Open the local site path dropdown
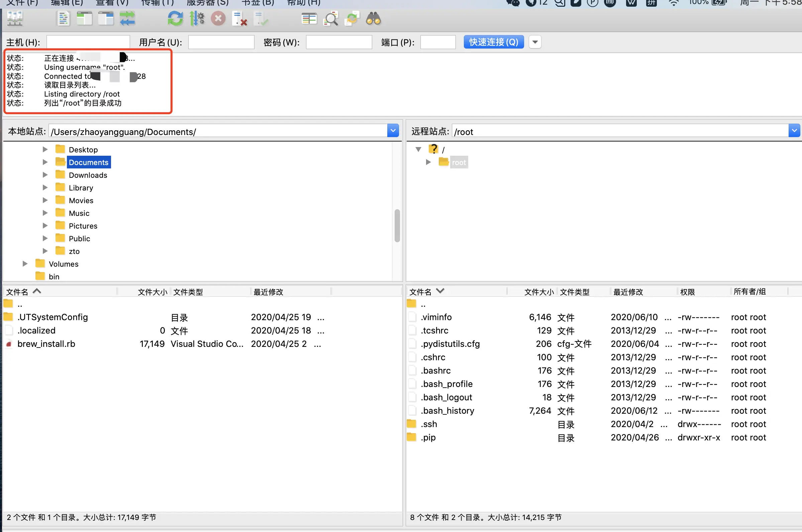Viewport: 802px width, 532px height. pos(393,131)
